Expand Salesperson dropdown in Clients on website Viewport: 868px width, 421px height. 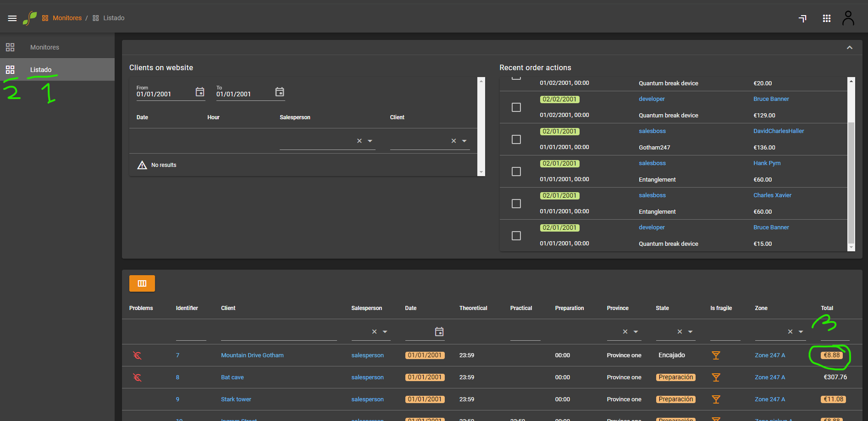(x=370, y=141)
